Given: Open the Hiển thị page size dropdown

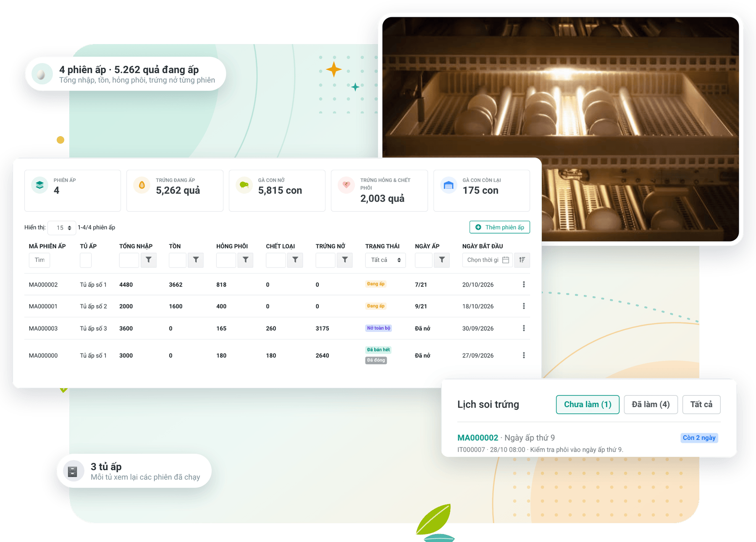Looking at the screenshot, I should click(x=62, y=228).
